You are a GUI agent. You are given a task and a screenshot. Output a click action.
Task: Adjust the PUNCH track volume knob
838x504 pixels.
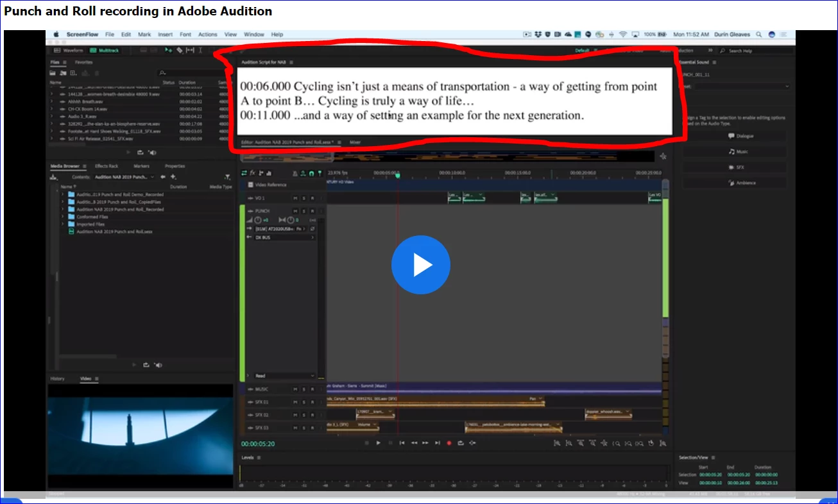click(258, 220)
